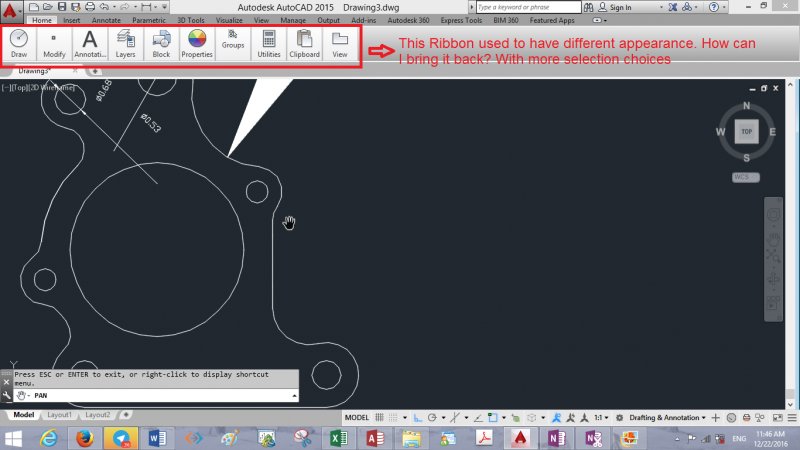Launch Firefox from the taskbar
This screenshot has width=800, height=450.
pyautogui.click(x=85, y=438)
